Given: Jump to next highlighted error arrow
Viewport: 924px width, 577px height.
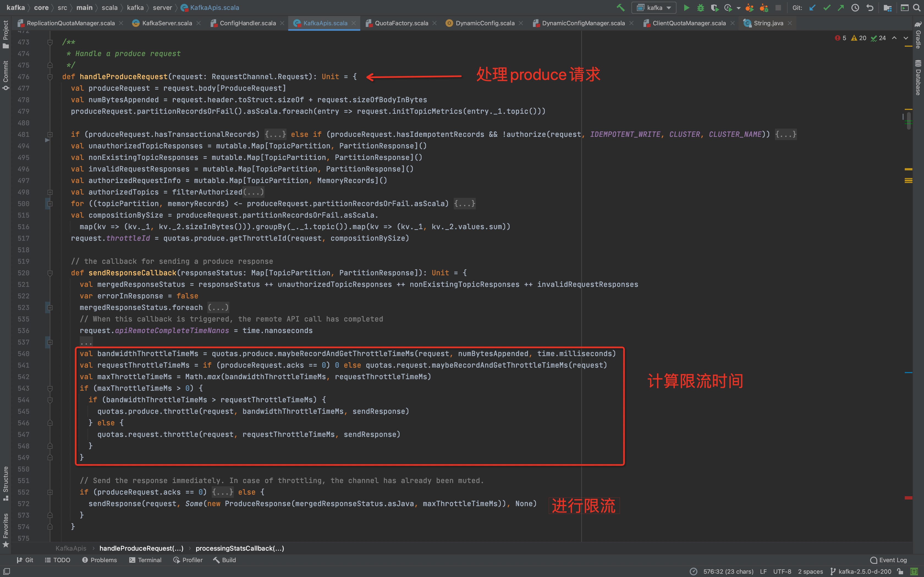Looking at the screenshot, I should 906,38.
